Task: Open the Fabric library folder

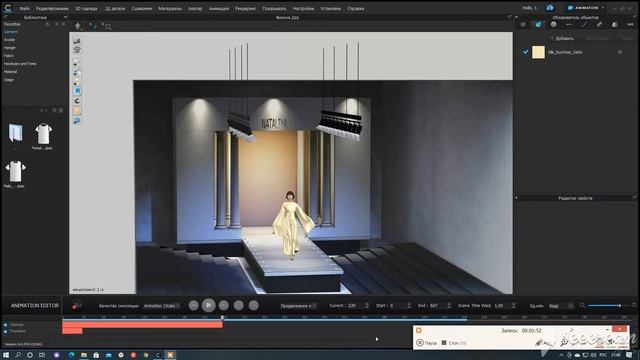Action: [x=9, y=56]
